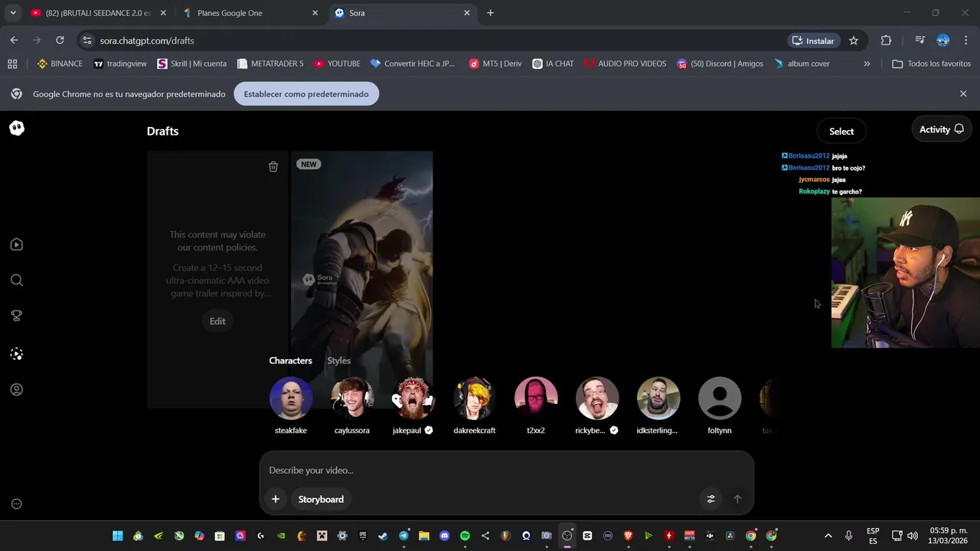Image resolution: width=980 pixels, height=551 pixels.
Task: Close the Planes Google One tab
Action: point(315,13)
